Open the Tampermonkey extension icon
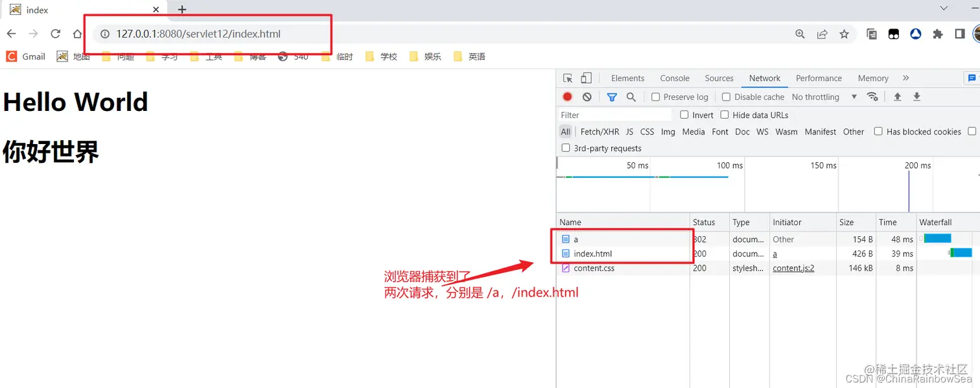Viewport: 980px width, 388px height. point(894,34)
